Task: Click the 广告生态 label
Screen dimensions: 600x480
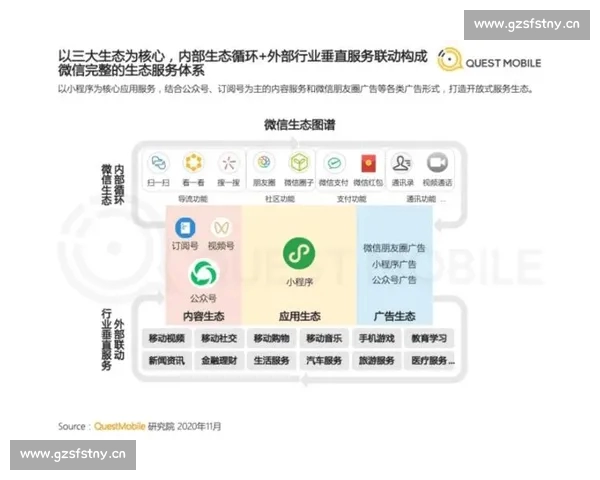Action: [395, 316]
